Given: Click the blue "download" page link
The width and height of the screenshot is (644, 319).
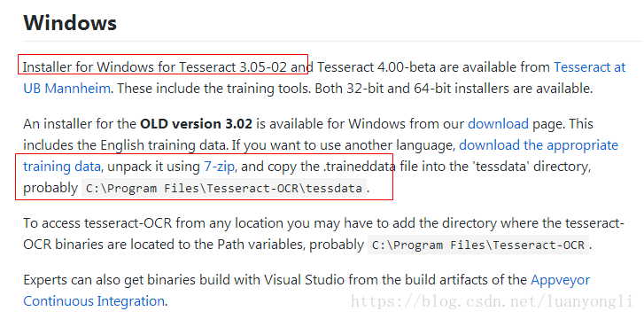Looking at the screenshot, I should pos(498,124).
